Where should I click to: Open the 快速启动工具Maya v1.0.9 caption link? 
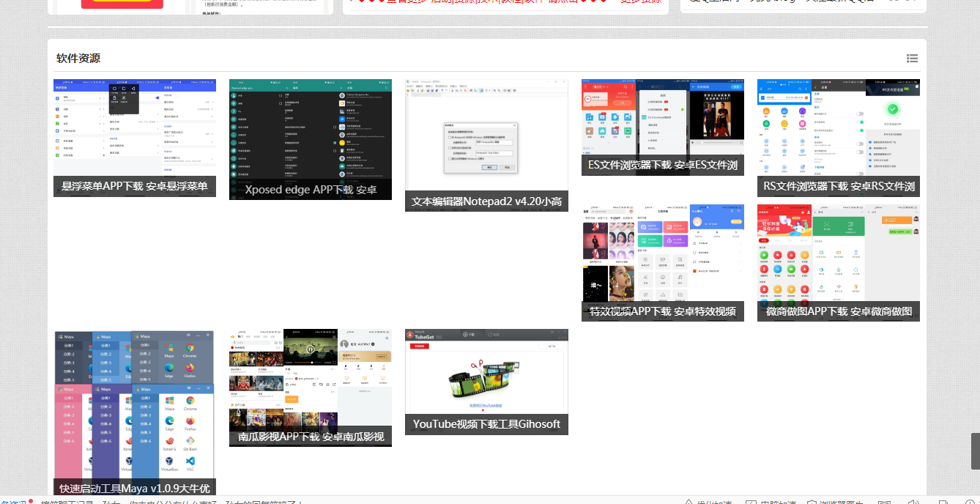pyautogui.click(x=135, y=488)
